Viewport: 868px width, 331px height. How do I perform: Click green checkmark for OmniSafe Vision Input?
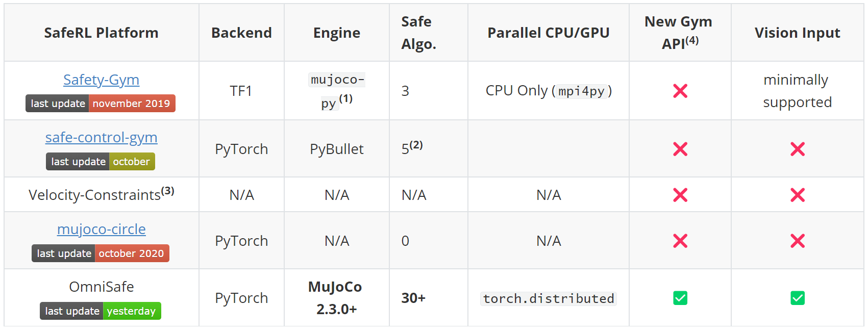click(x=798, y=298)
